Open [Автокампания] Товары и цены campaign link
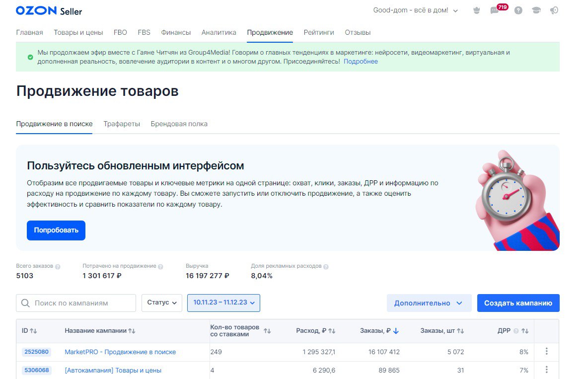 pyautogui.click(x=113, y=371)
